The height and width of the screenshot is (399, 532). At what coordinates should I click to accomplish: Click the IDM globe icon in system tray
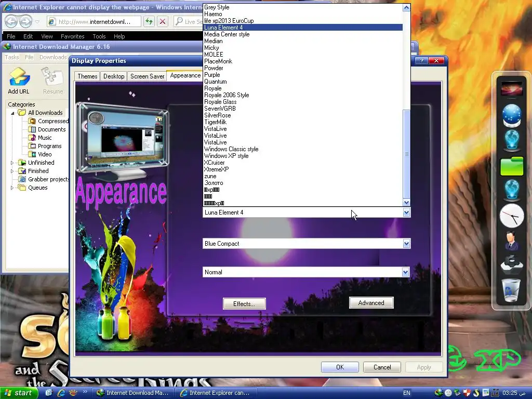438,393
